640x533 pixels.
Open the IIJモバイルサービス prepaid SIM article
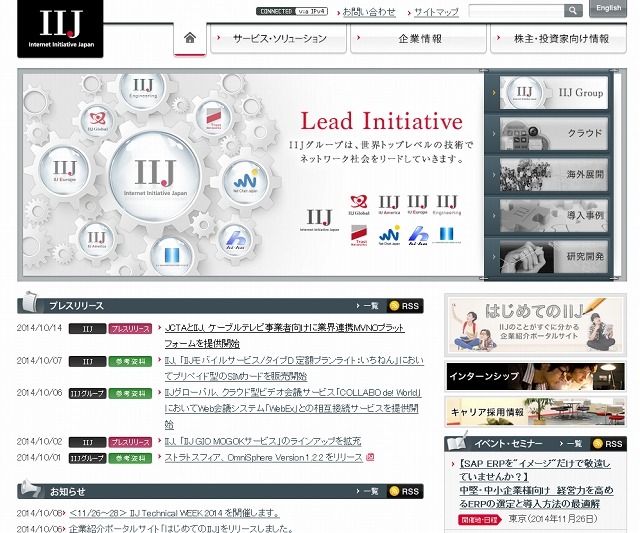(x=294, y=368)
